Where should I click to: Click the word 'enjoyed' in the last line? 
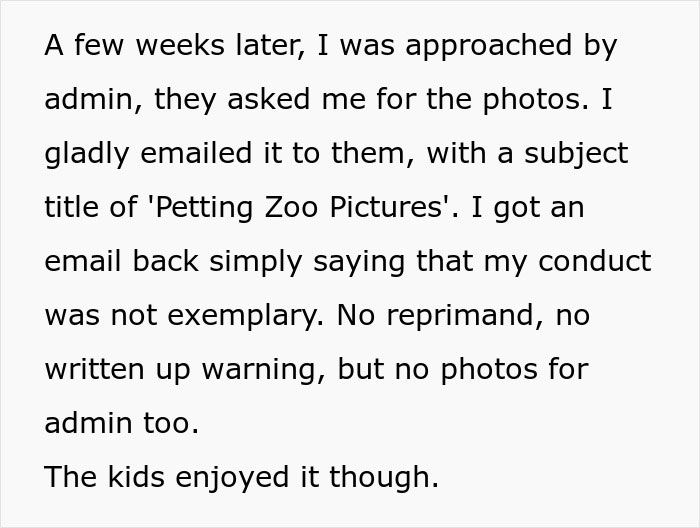[232, 478]
